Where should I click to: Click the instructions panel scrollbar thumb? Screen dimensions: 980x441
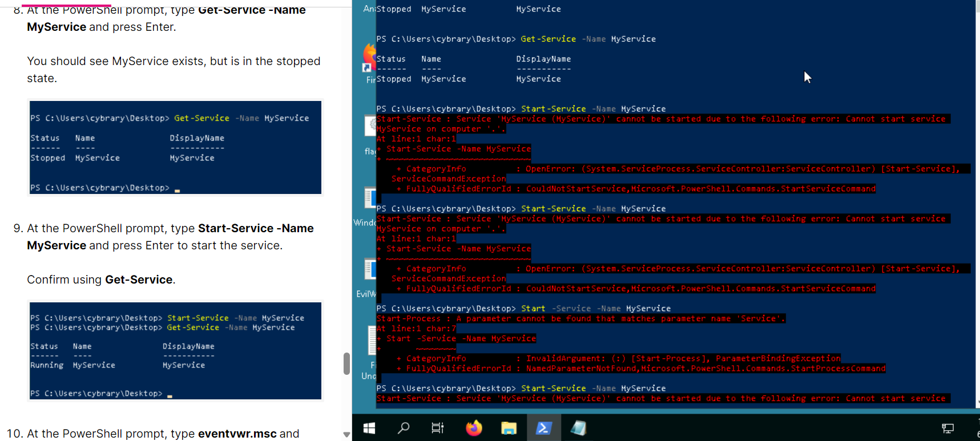[x=346, y=363]
